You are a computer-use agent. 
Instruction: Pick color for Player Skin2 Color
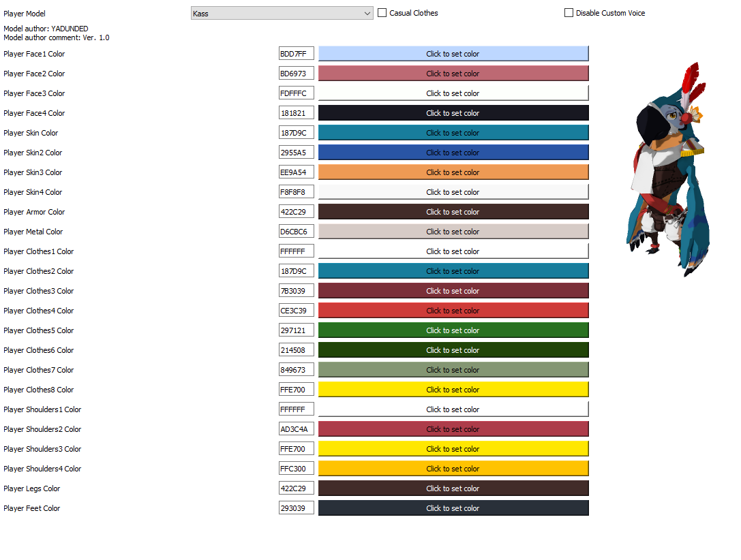453,153
